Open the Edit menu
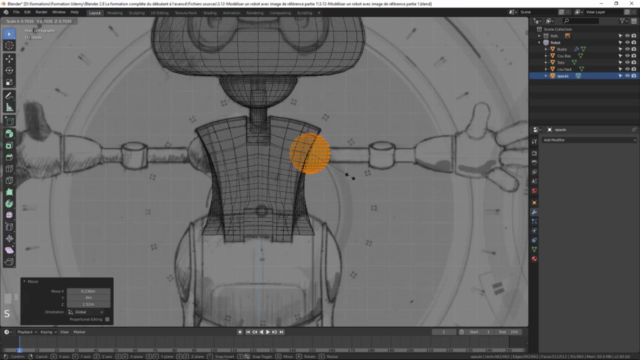 click(x=27, y=12)
